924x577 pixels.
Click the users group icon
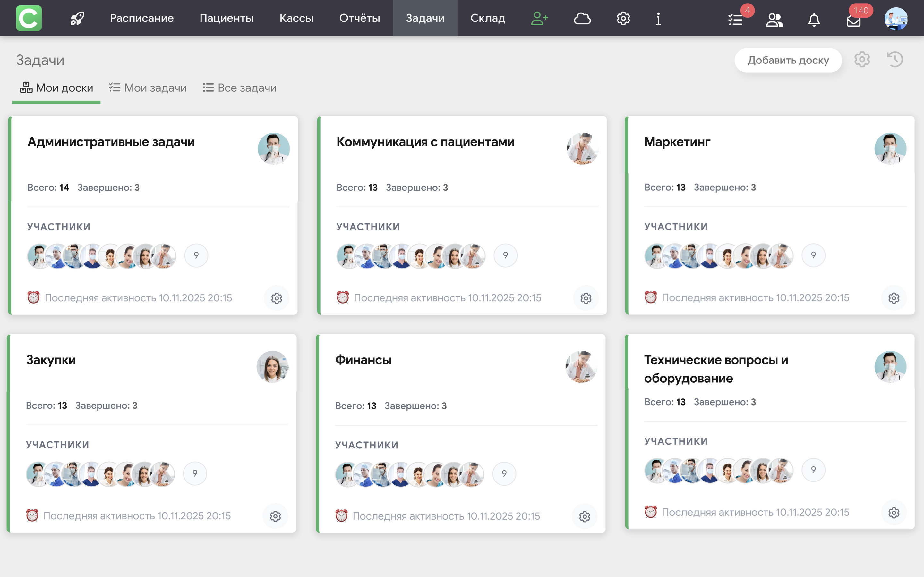click(x=774, y=20)
